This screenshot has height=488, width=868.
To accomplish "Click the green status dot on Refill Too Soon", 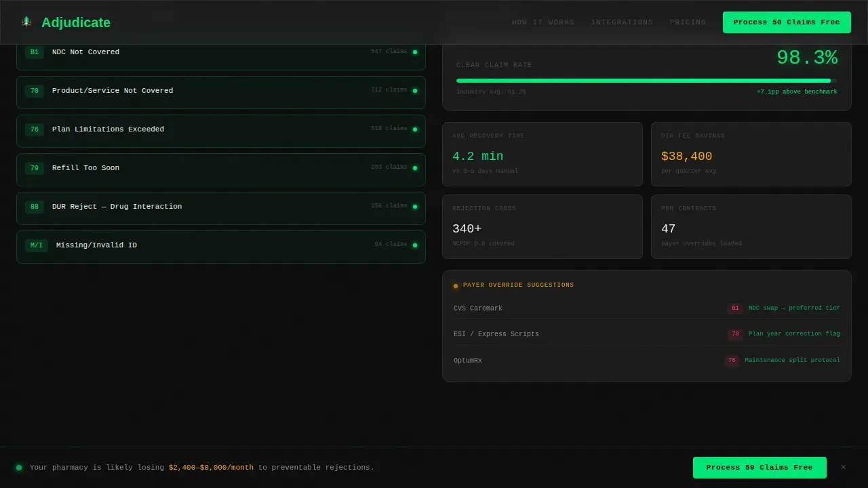I will tap(415, 168).
